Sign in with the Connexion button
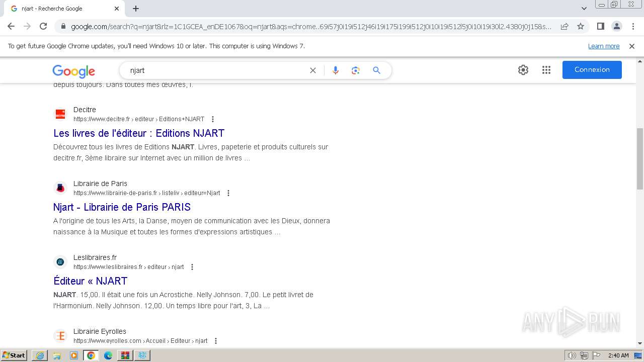644x362 pixels. click(592, 70)
